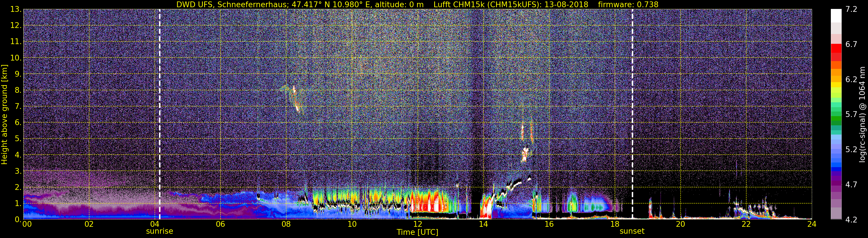
Task: Click time axis tick label "16"
Action: point(549,224)
